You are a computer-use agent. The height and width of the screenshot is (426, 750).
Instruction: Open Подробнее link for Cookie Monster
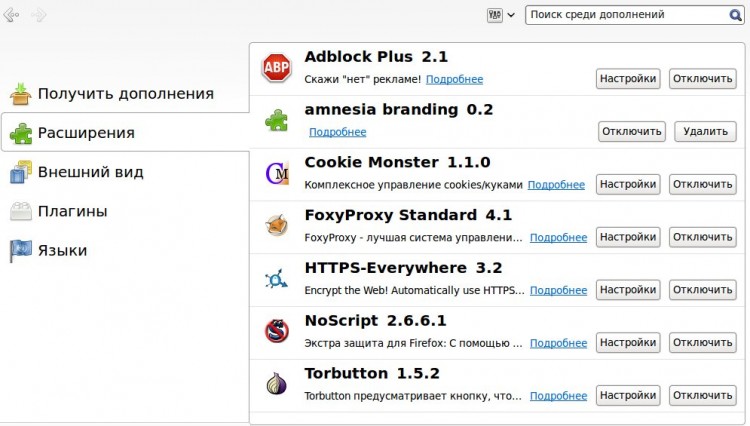click(556, 185)
